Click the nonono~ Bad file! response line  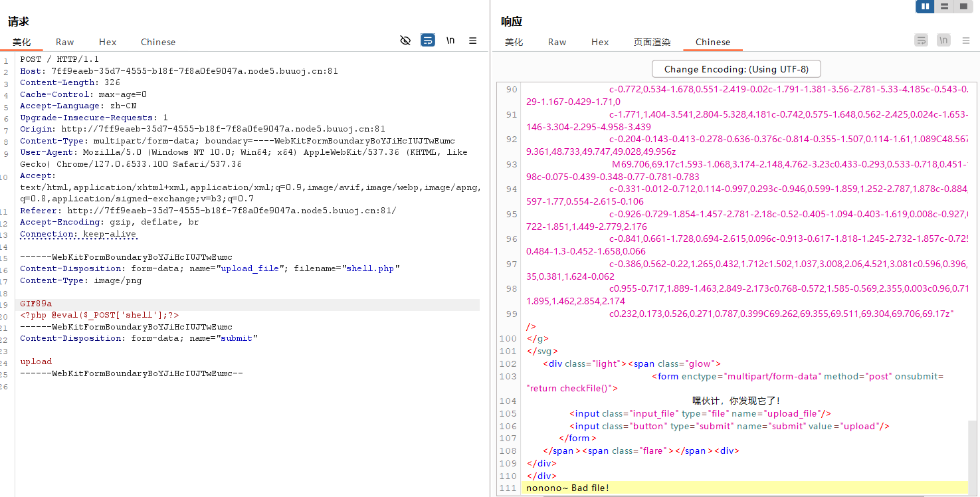click(x=567, y=488)
